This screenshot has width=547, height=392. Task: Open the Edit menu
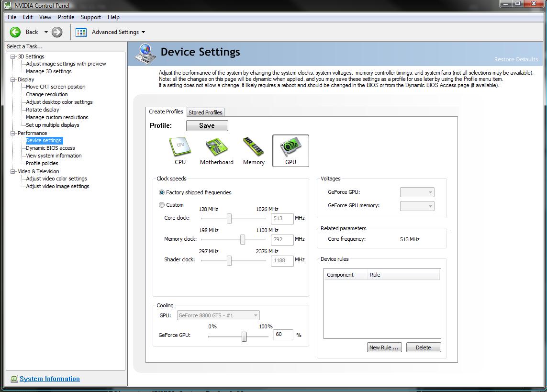coord(28,17)
